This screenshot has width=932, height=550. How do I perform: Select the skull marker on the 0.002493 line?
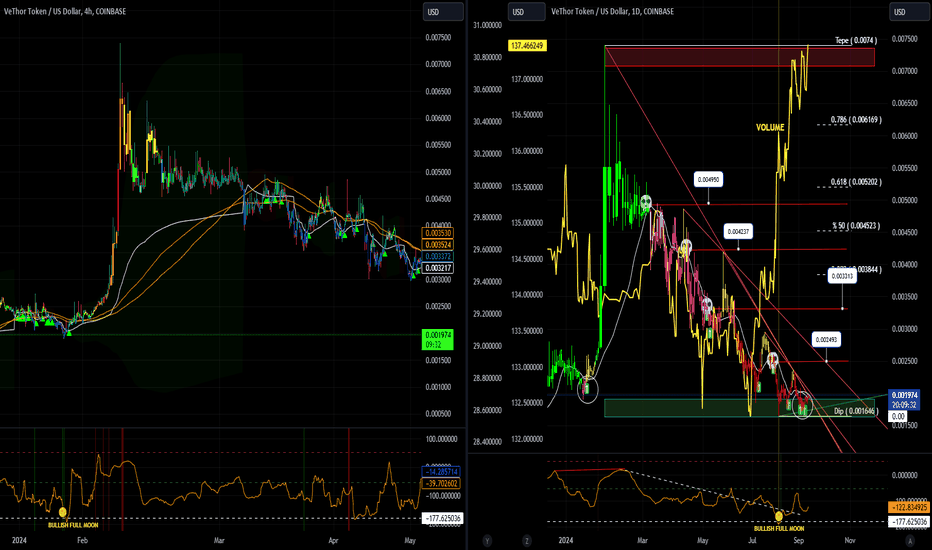point(772,360)
